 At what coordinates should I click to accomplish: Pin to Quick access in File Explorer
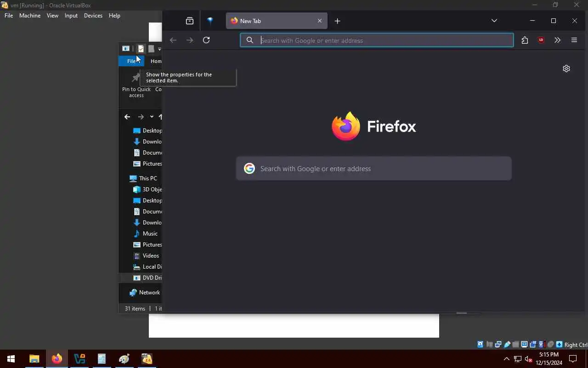(x=136, y=85)
